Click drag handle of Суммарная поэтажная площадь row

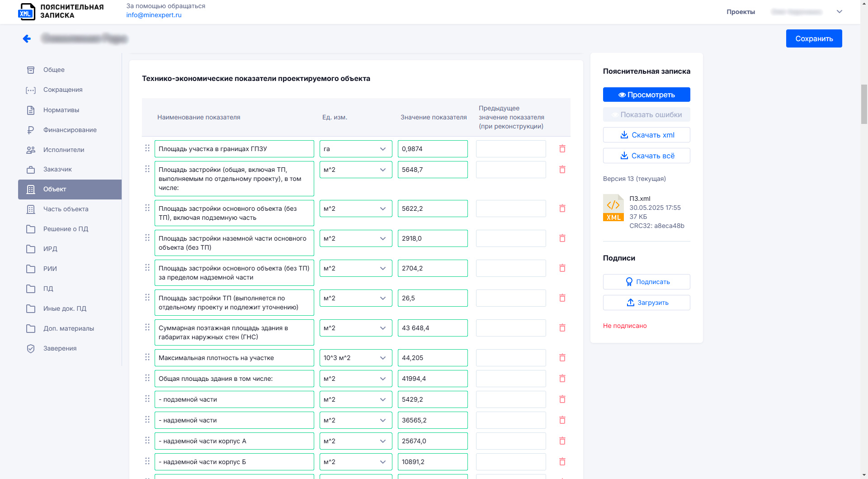pos(147,327)
